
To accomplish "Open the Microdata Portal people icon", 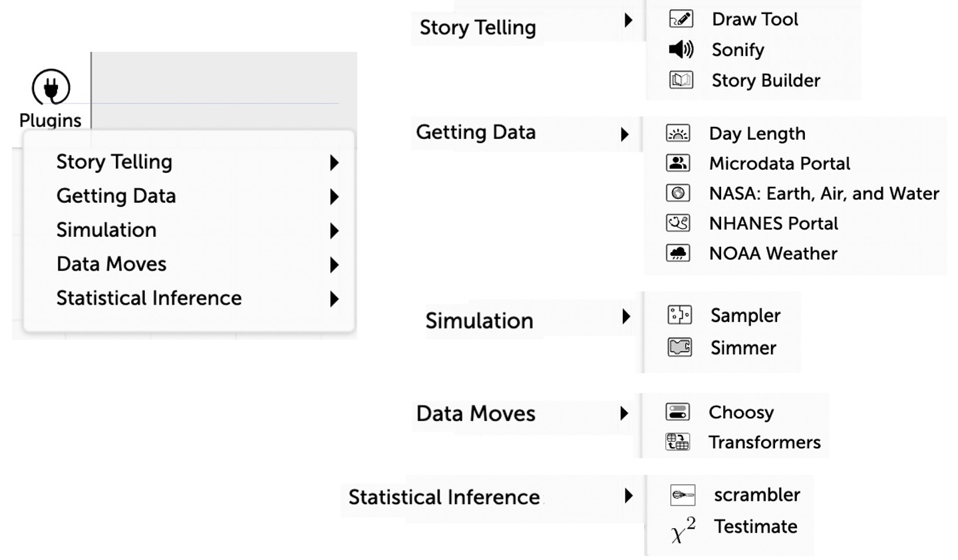I will tap(678, 164).
